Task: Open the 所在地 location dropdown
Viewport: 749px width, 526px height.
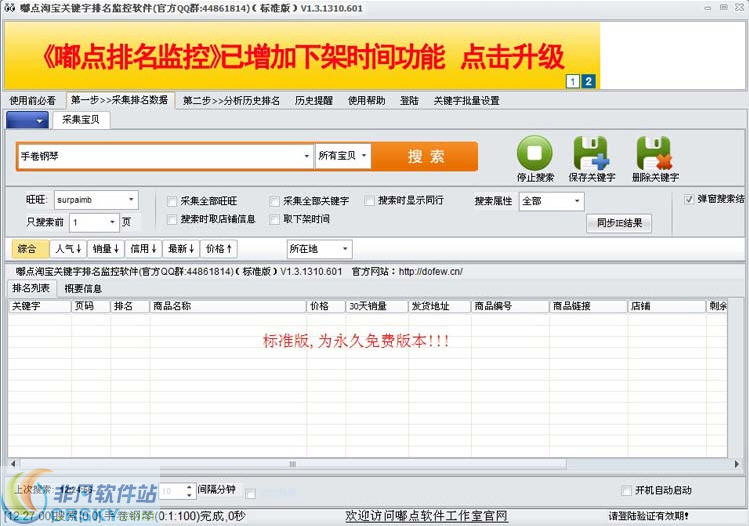Action: (x=319, y=249)
